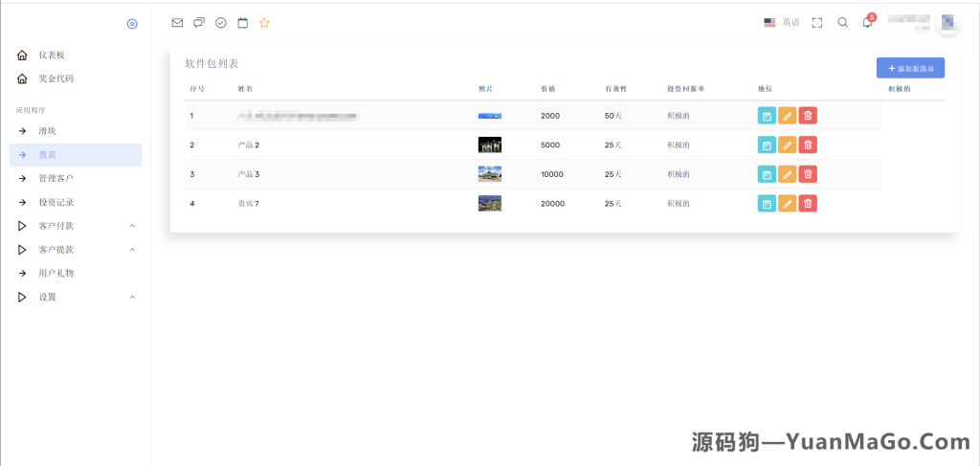Edit 贵宾 7 with pencil button

[788, 204]
